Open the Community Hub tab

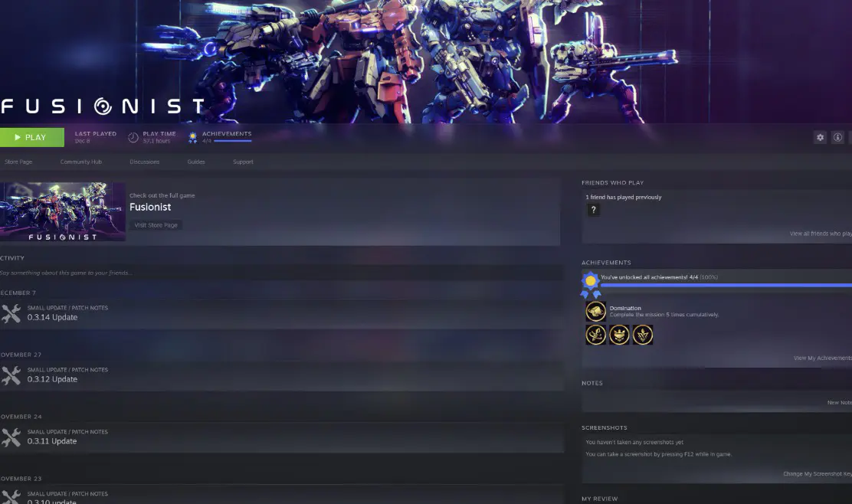[x=81, y=162]
